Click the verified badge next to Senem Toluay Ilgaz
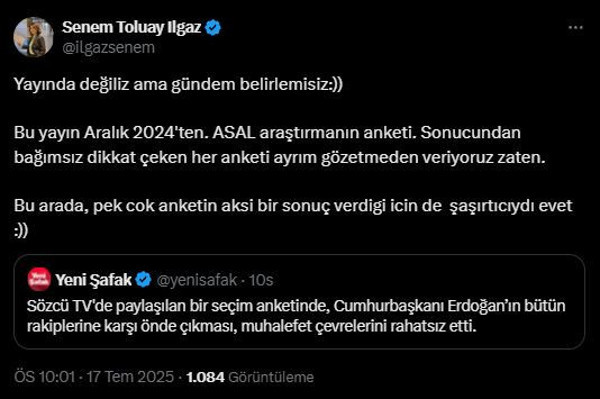600x399 pixels. pos(213,28)
